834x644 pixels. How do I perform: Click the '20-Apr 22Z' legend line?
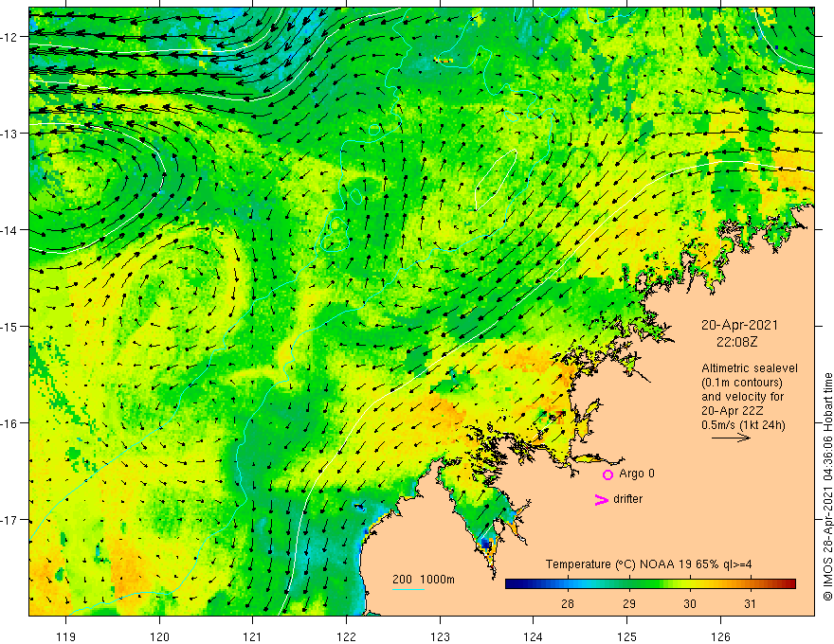click(x=733, y=411)
